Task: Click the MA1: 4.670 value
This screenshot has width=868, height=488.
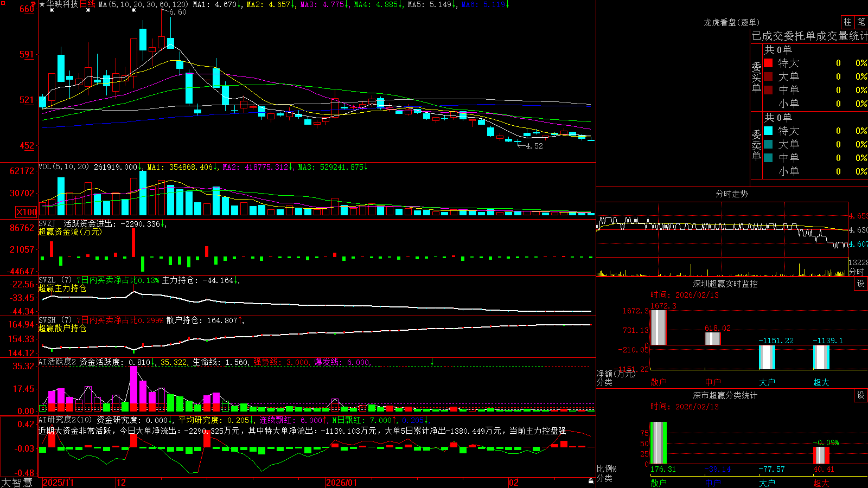Action: 215,4
